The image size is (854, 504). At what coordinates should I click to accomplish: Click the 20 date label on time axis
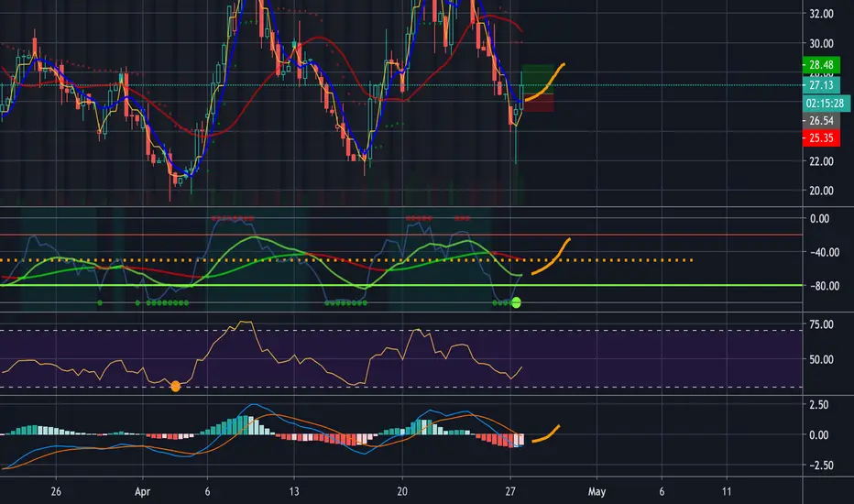(x=402, y=491)
